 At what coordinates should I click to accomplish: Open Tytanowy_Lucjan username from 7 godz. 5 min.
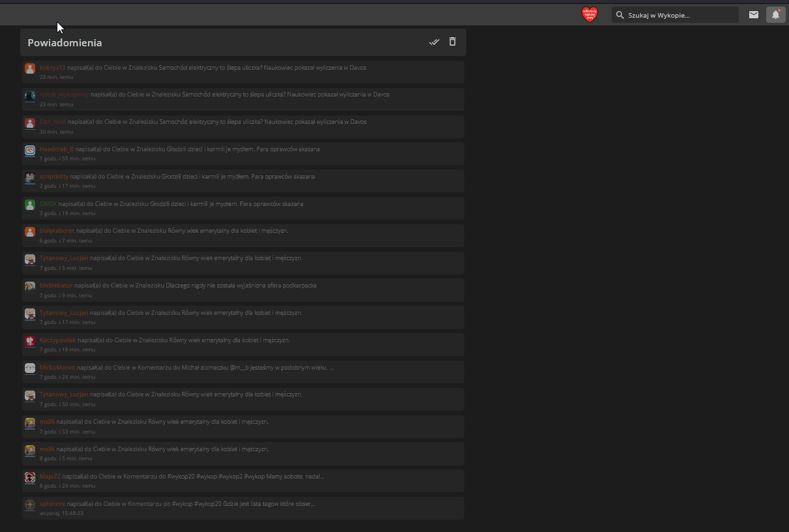click(x=64, y=258)
